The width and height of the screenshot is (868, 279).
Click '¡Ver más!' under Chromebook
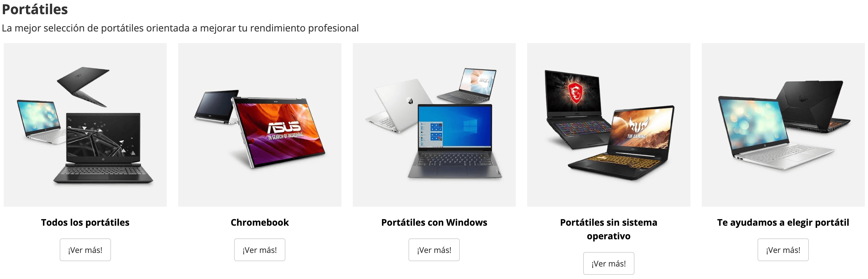coord(260,250)
